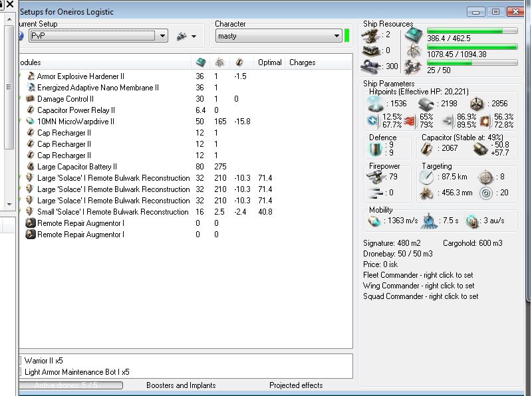The width and height of the screenshot is (532, 396).
Task: Open the ship icon dropdown arrow
Action: click(x=194, y=36)
